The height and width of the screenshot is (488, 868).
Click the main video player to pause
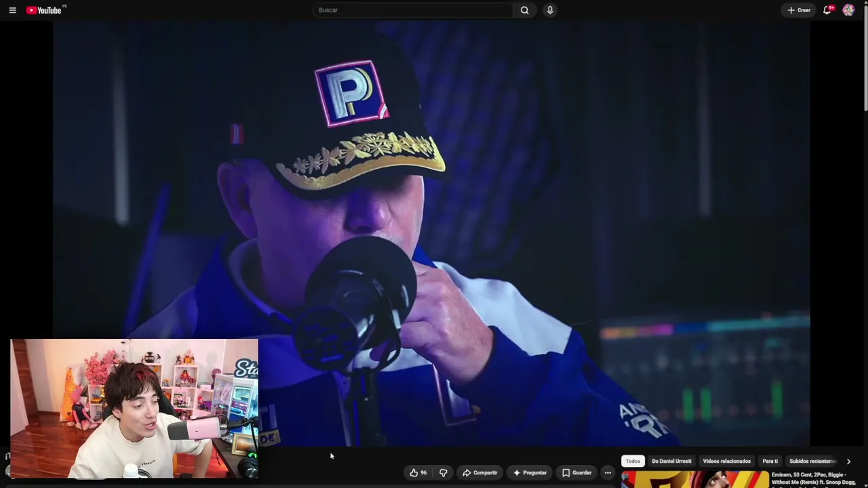(x=431, y=234)
